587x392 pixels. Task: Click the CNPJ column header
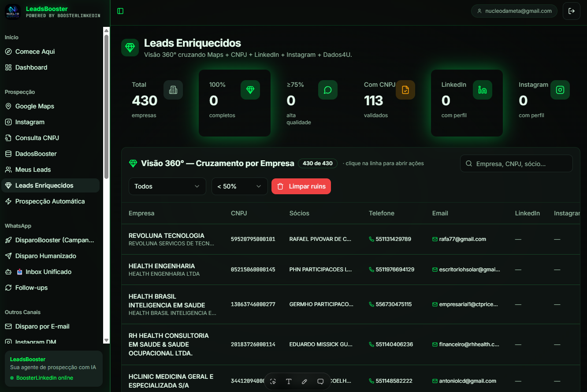coord(239,213)
